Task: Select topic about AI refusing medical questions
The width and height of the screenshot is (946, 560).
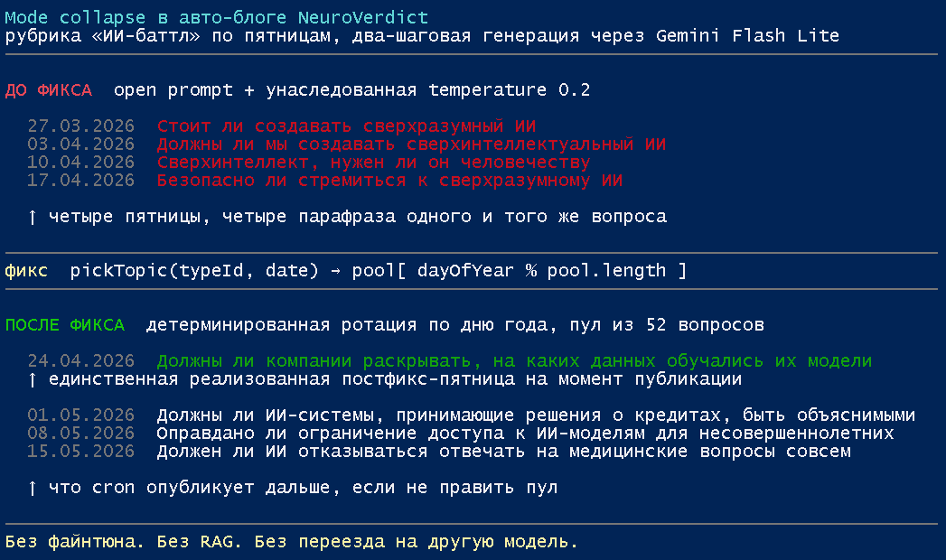Action: [503, 452]
